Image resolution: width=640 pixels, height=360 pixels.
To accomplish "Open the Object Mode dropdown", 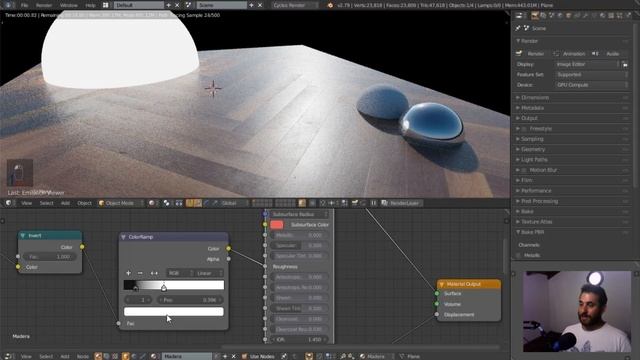I will coord(121,203).
